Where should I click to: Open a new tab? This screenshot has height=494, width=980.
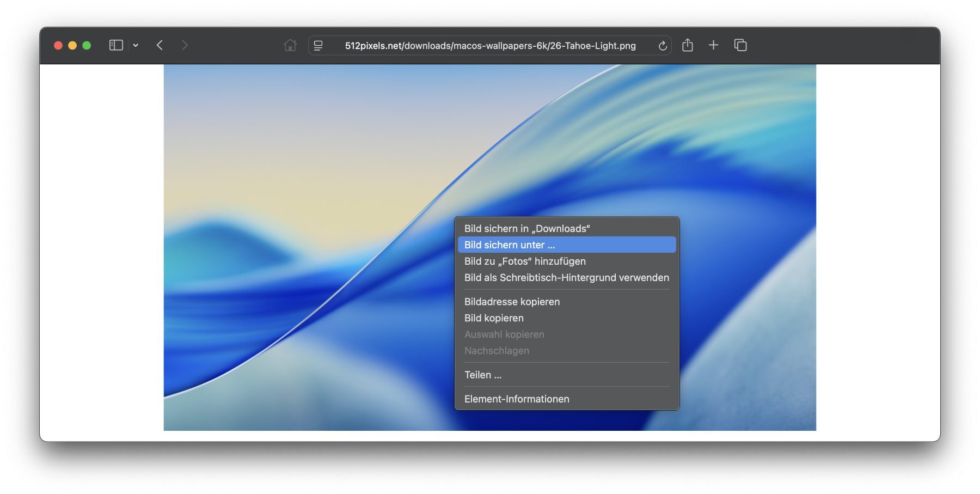[713, 45]
